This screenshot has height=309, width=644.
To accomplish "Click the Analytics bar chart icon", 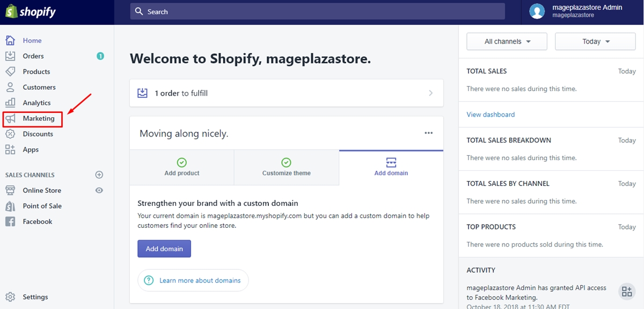I will [x=10, y=103].
